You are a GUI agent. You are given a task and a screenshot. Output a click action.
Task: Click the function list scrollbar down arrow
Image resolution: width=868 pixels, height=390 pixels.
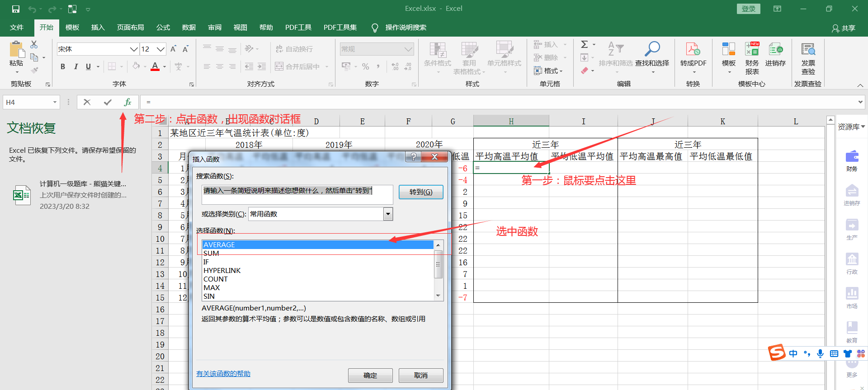438,296
